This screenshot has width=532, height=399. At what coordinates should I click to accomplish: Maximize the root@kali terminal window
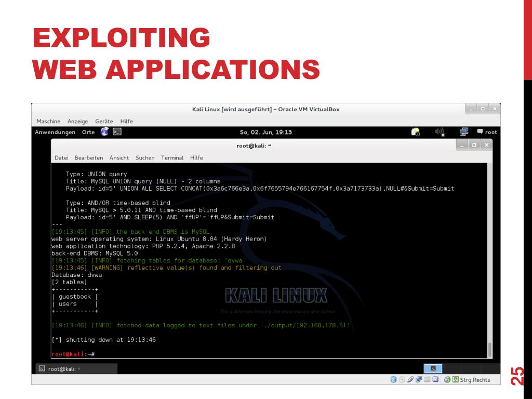474,145
